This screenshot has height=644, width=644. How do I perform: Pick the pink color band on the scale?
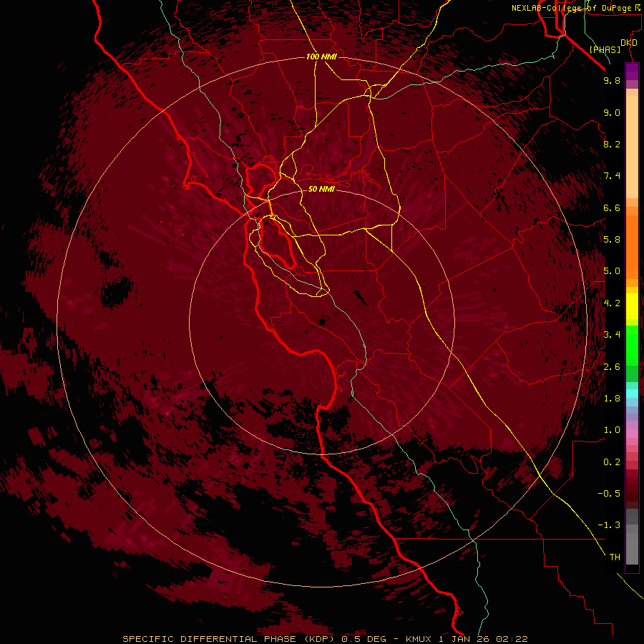[x=632, y=434]
